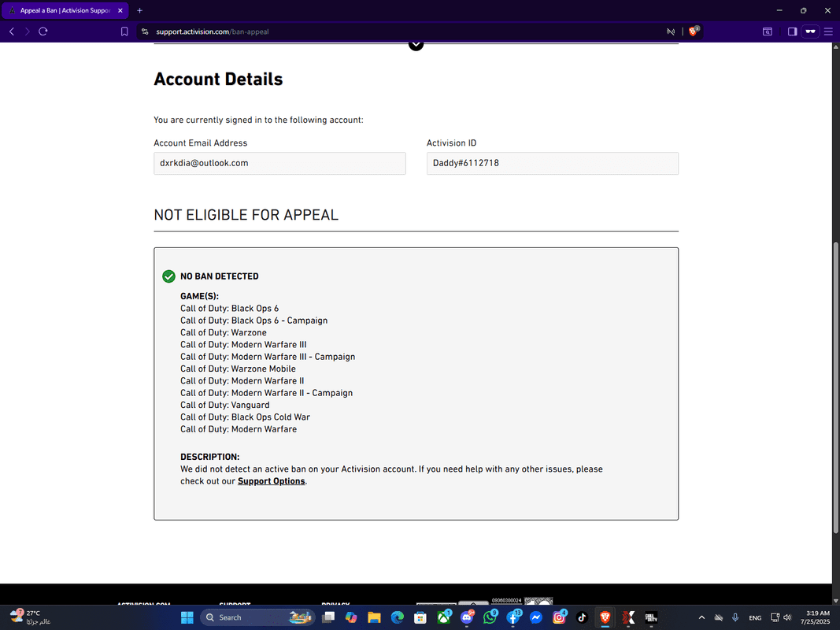Click the address bar URL
Screen dimensions: 840x630
coord(213,31)
